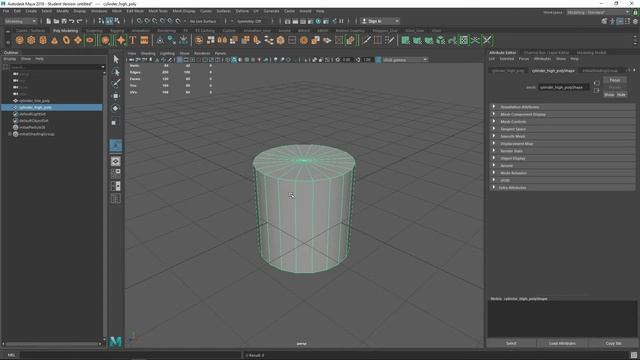Image resolution: width=640 pixels, height=360 pixels.
Task: Click the MEL command line input
Action: [131, 355]
